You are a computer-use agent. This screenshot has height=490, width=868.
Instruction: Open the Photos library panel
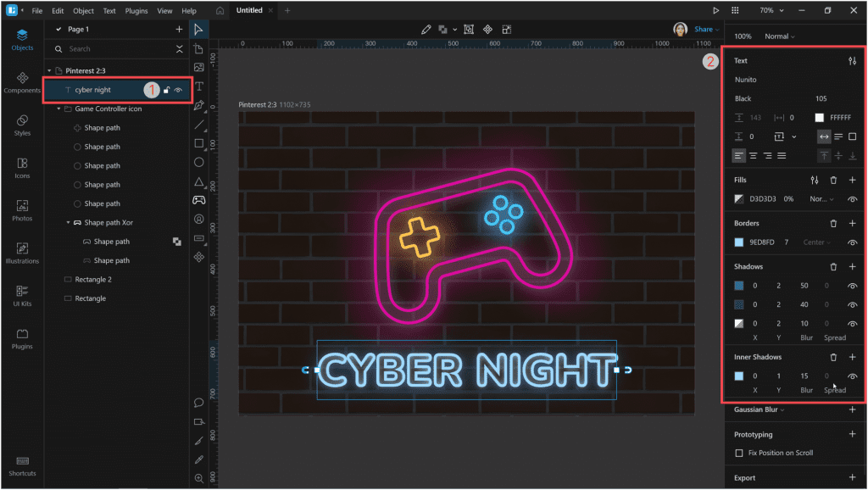tap(22, 210)
